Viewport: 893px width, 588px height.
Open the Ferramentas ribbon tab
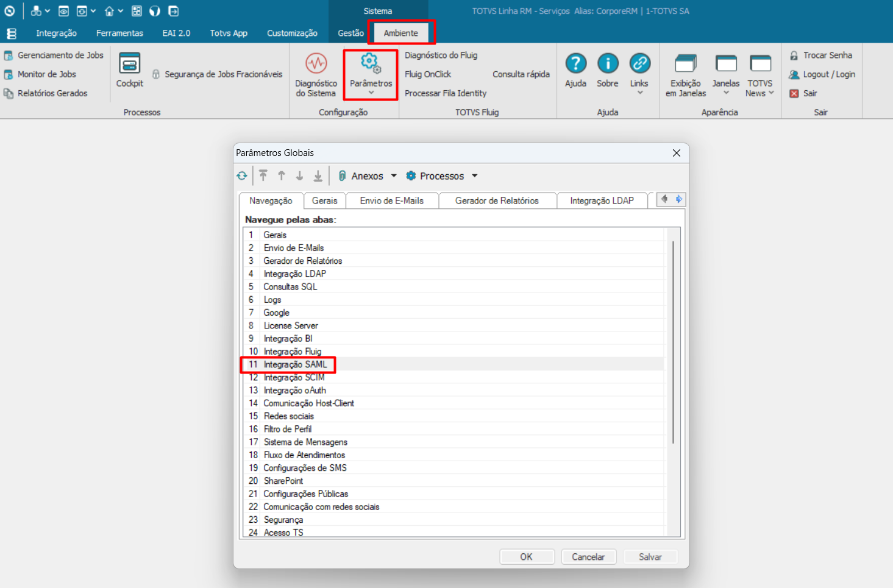(x=119, y=33)
